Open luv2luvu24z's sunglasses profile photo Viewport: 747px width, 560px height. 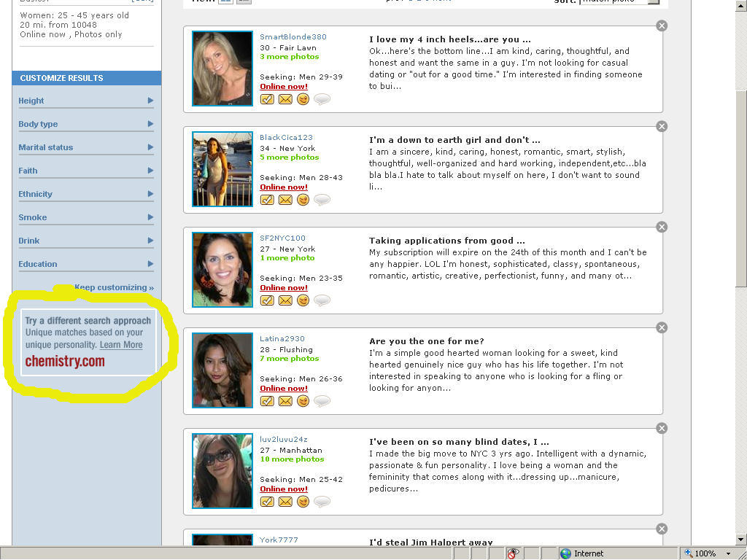click(222, 471)
